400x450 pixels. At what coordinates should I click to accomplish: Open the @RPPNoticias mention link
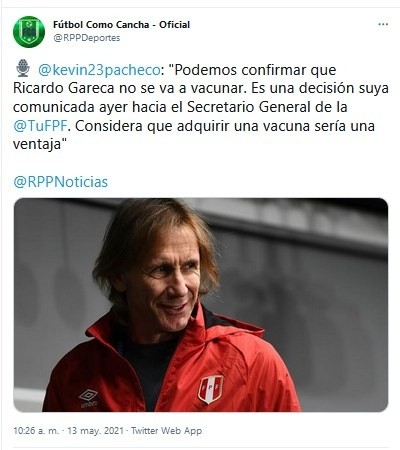(61, 182)
